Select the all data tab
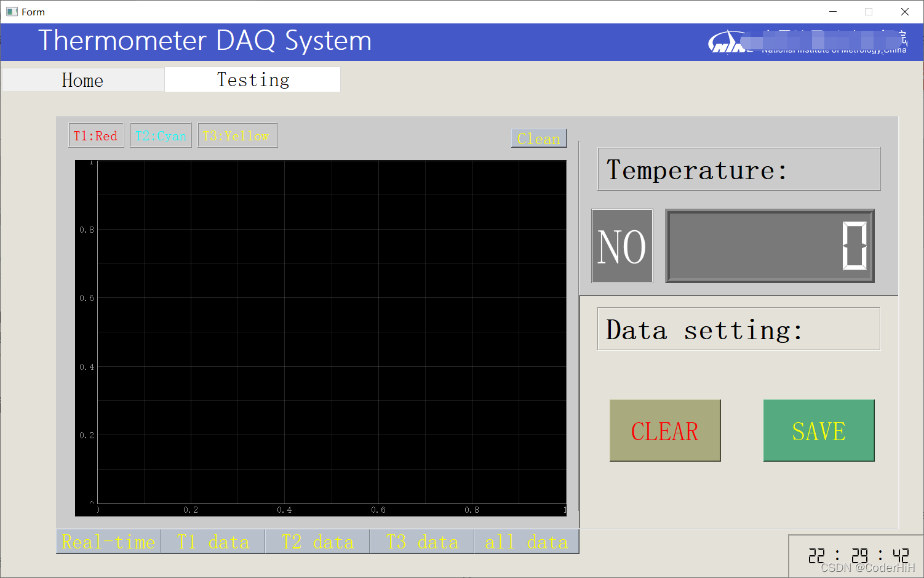The width and height of the screenshot is (924, 578). point(527,542)
